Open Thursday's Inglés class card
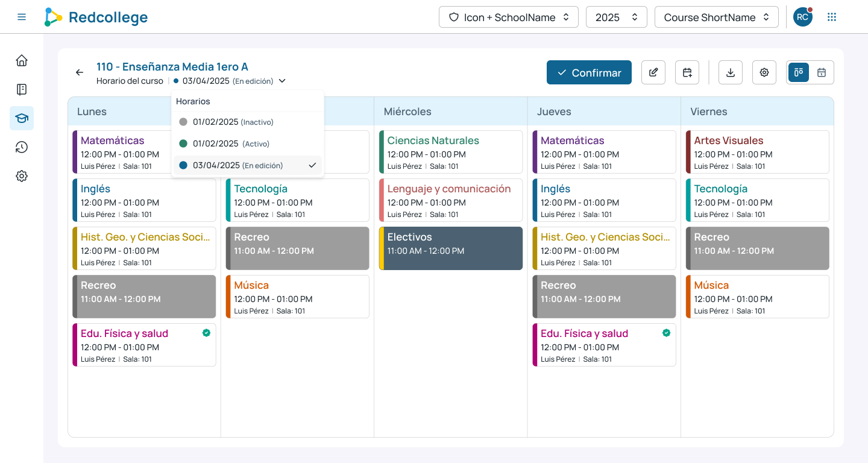Image resolution: width=868 pixels, height=463 pixels. [604, 200]
